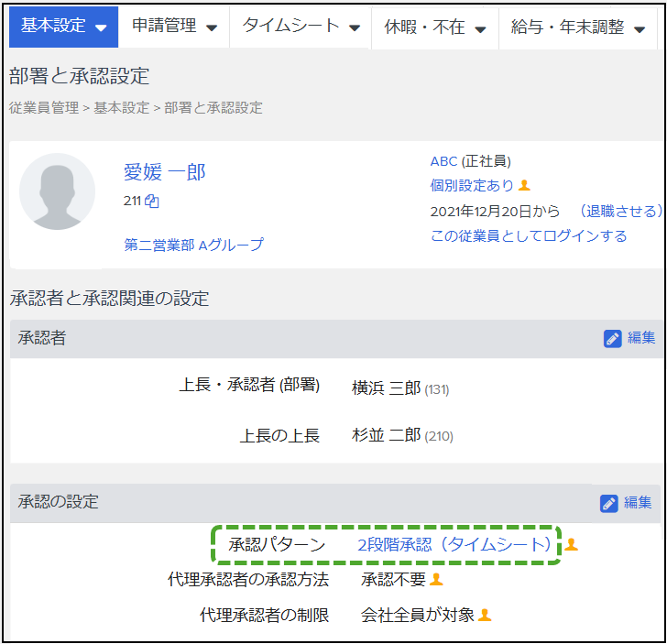Open the タイムシート dropdown menu
The height and width of the screenshot is (644, 667).
click(x=301, y=27)
